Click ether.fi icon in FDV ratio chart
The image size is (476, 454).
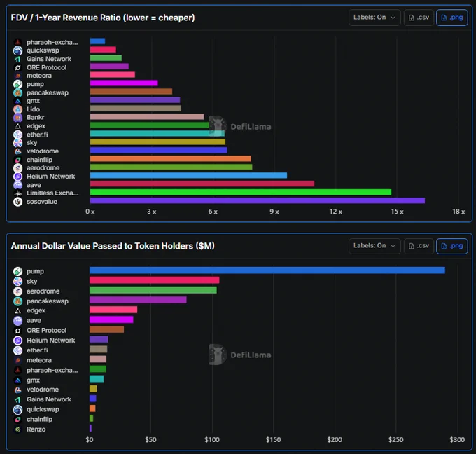[18, 135]
